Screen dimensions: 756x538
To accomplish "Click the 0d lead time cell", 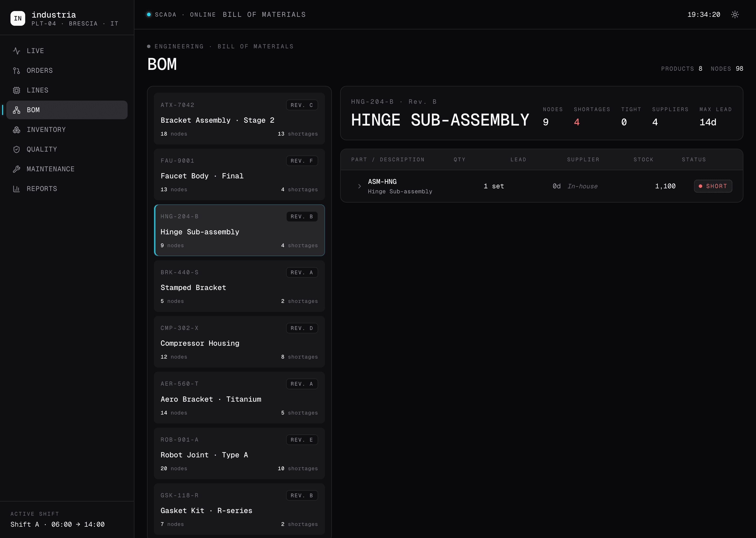I will pyautogui.click(x=557, y=186).
